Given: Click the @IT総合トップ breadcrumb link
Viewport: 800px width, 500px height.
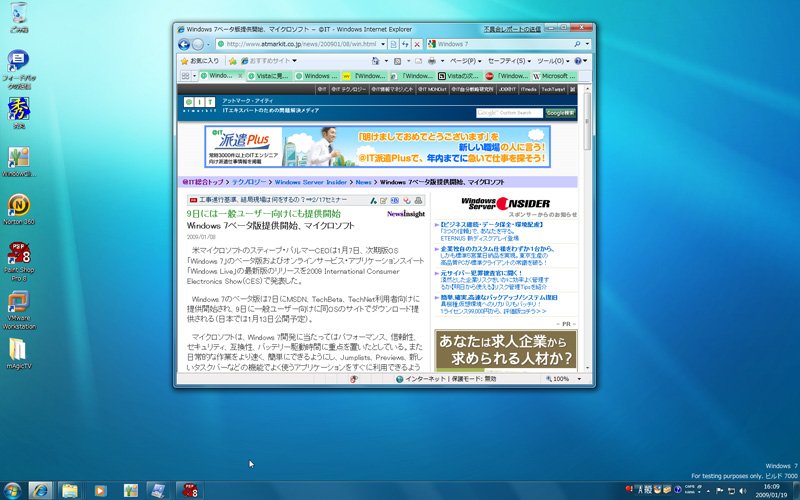Looking at the screenshot, I should [204, 182].
